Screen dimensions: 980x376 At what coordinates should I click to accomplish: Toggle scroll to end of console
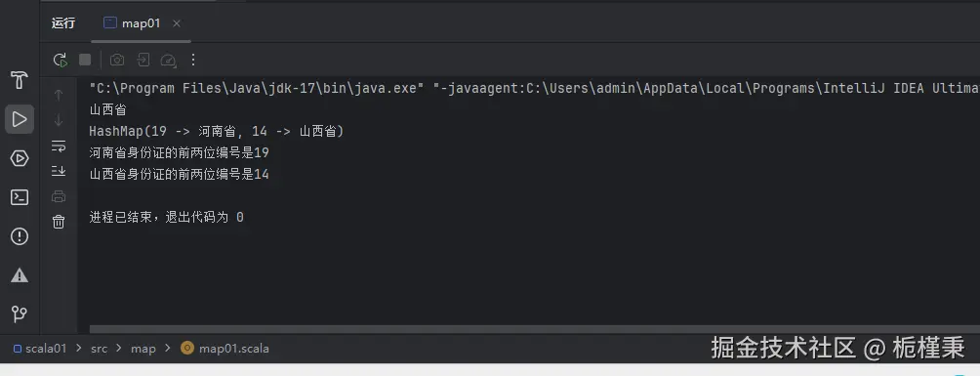[x=59, y=170]
